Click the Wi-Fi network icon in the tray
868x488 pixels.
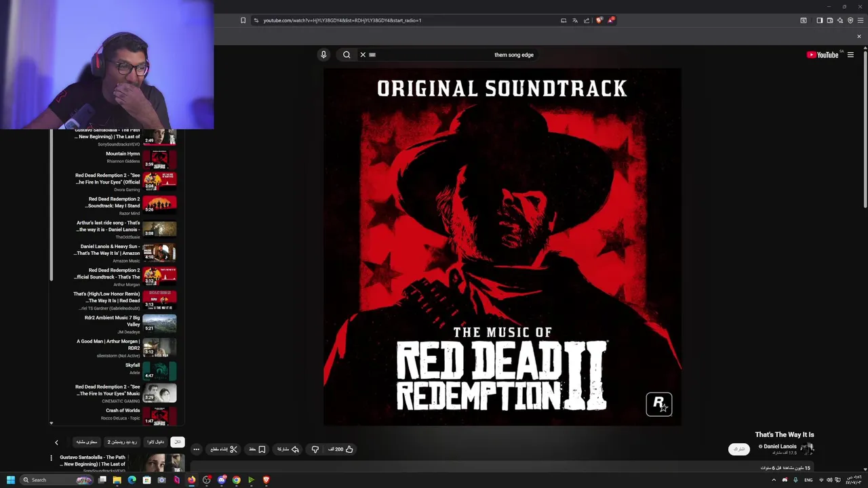pos(821,480)
